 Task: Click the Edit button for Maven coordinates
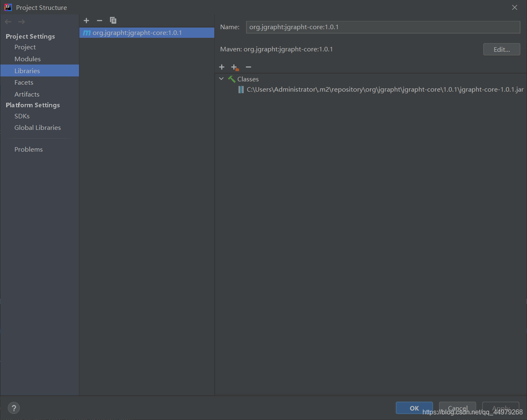pyautogui.click(x=501, y=49)
